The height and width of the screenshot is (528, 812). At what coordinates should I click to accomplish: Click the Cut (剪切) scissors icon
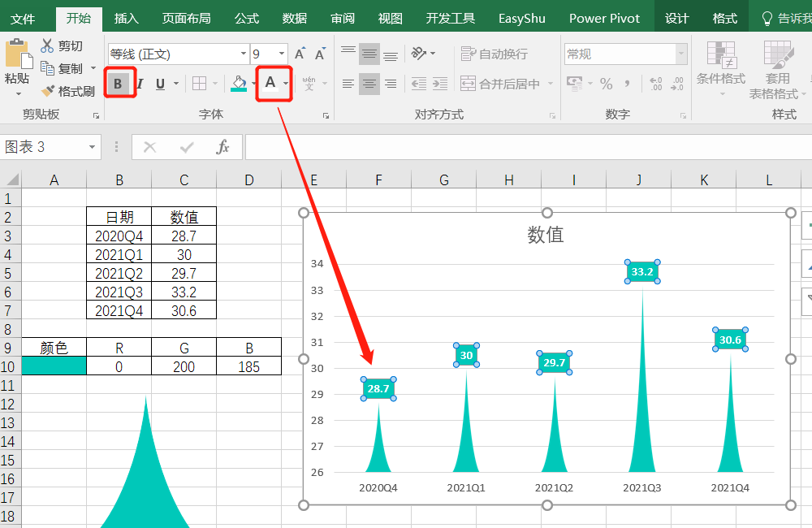47,45
